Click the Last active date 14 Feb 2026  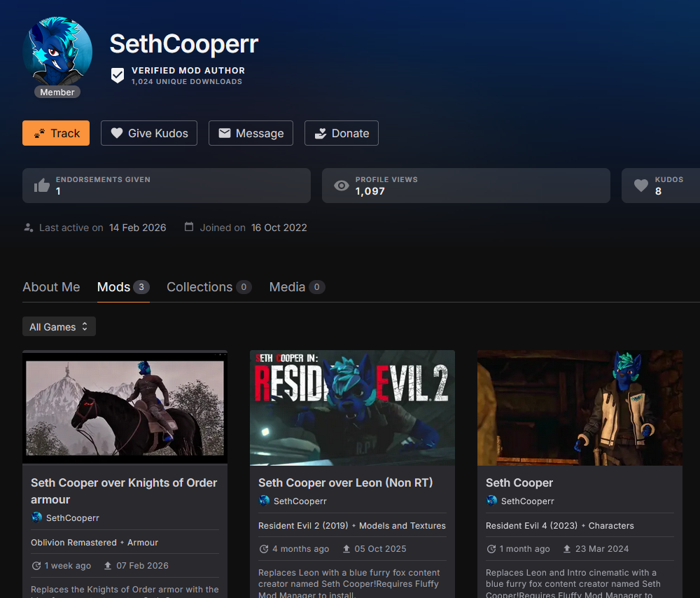coord(137,228)
